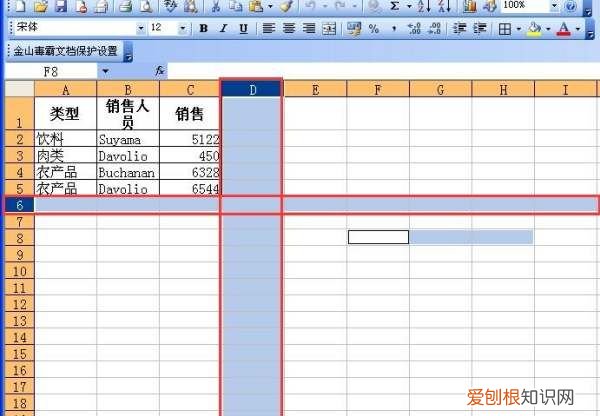The image size is (600, 416).
Task: Apply Borders with the grid icon
Action: [505, 29]
